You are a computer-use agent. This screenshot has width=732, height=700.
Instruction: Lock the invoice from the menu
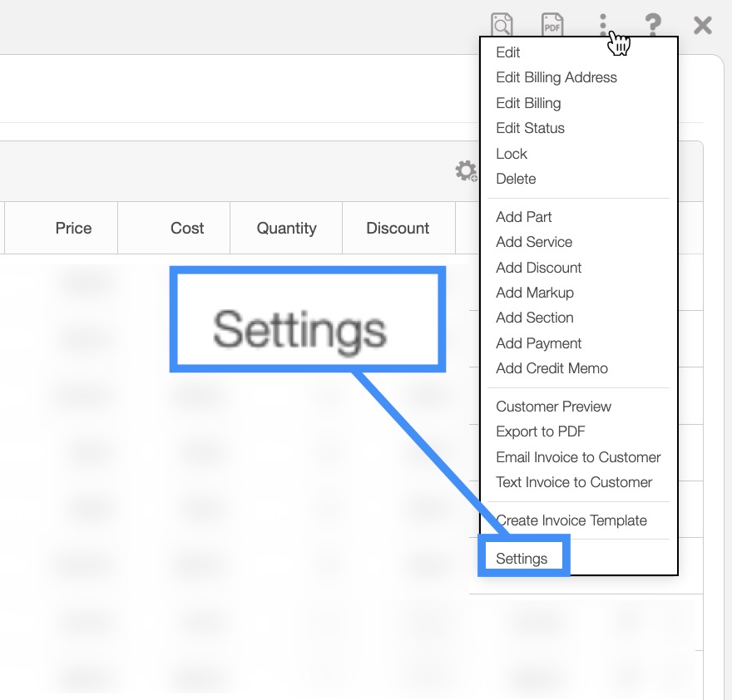pyautogui.click(x=512, y=154)
